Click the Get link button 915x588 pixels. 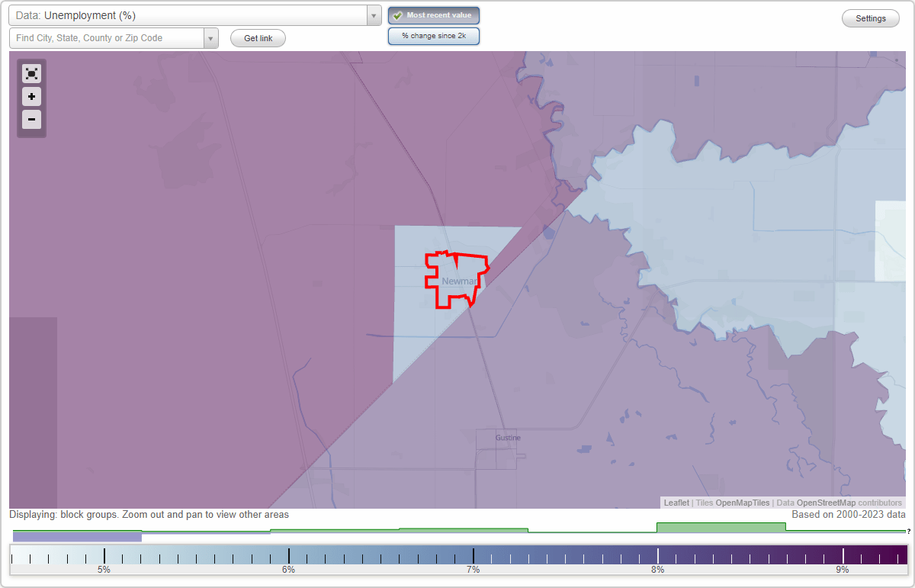click(x=258, y=37)
